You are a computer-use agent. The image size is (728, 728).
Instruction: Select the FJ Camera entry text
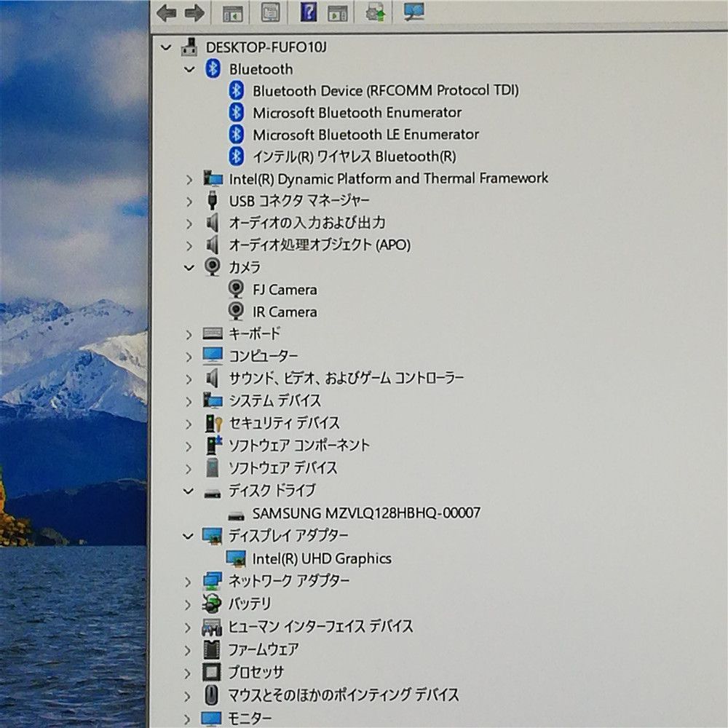tap(285, 290)
